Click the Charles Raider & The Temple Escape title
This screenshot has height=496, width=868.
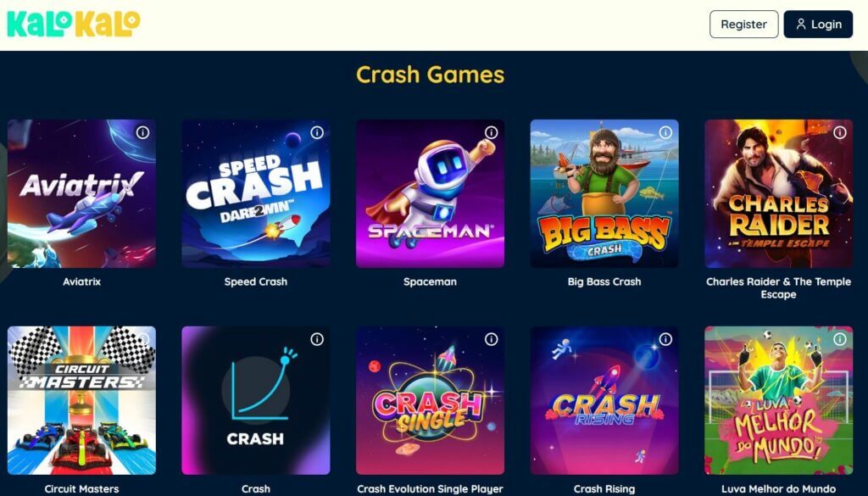pyautogui.click(x=778, y=288)
